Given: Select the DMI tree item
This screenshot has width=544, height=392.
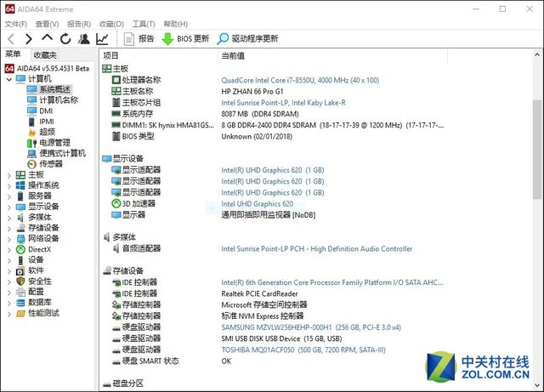Looking at the screenshot, I should (46, 111).
